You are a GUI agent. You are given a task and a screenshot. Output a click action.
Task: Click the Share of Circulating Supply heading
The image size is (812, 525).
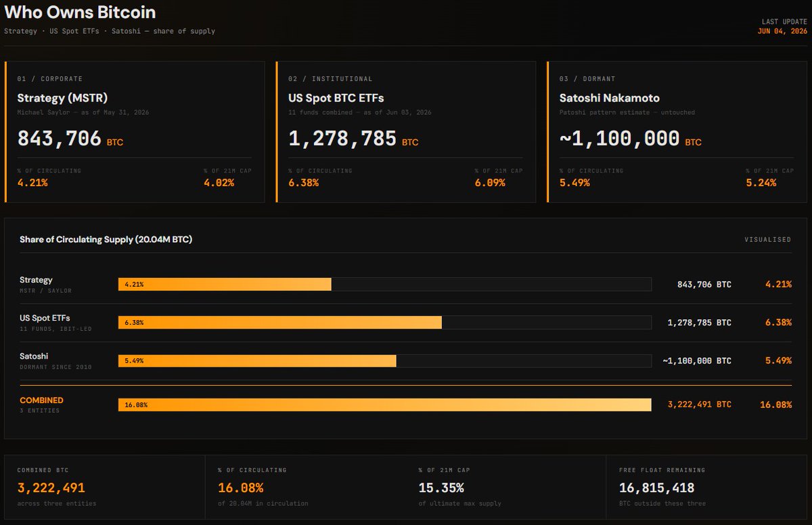[x=106, y=239]
